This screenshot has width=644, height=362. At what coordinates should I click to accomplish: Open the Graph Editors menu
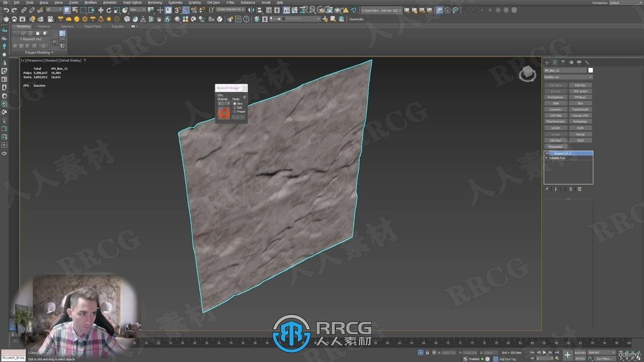pyautogui.click(x=132, y=3)
